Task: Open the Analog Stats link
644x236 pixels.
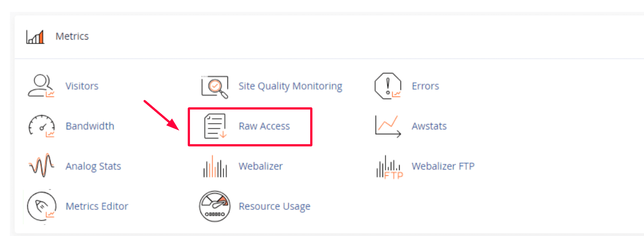Action: point(93,166)
